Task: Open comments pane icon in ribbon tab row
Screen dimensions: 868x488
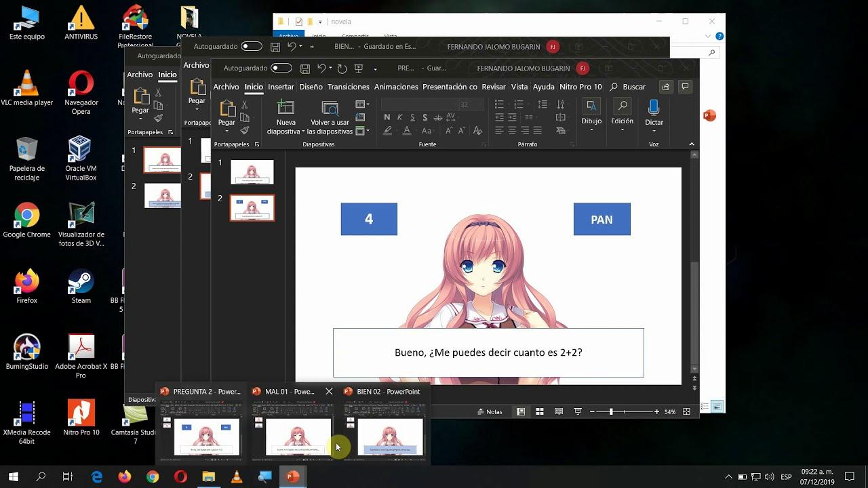Action: point(685,87)
